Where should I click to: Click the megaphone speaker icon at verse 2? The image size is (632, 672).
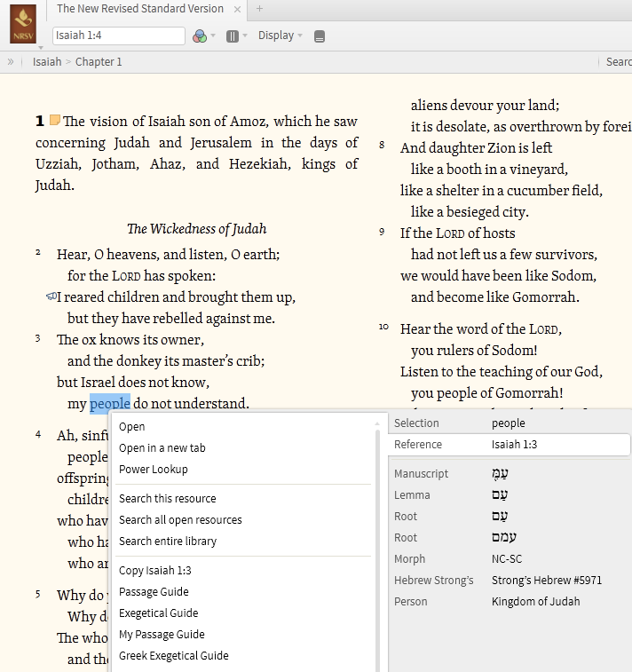pyautogui.click(x=51, y=296)
